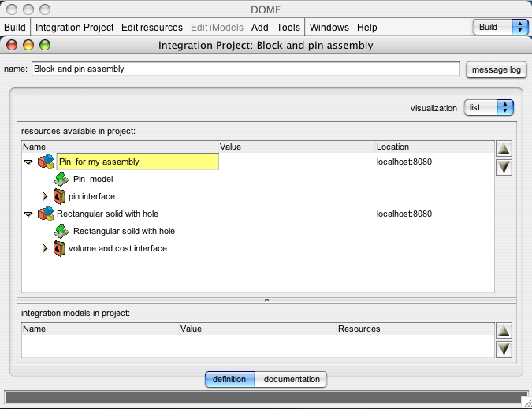Open the Windows menu
The image size is (532, 409).
point(329,27)
